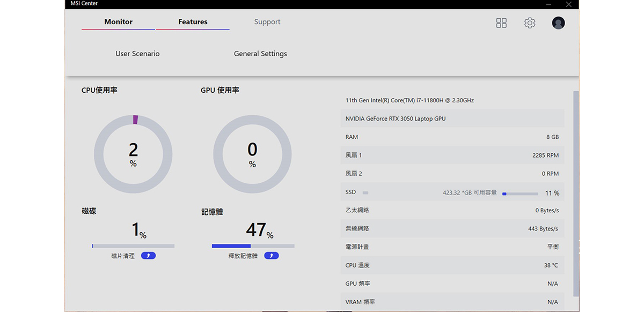Click the 磁片清理 disk cleanup arrow button
This screenshot has width=644, height=312.
(x=148, y=256)
